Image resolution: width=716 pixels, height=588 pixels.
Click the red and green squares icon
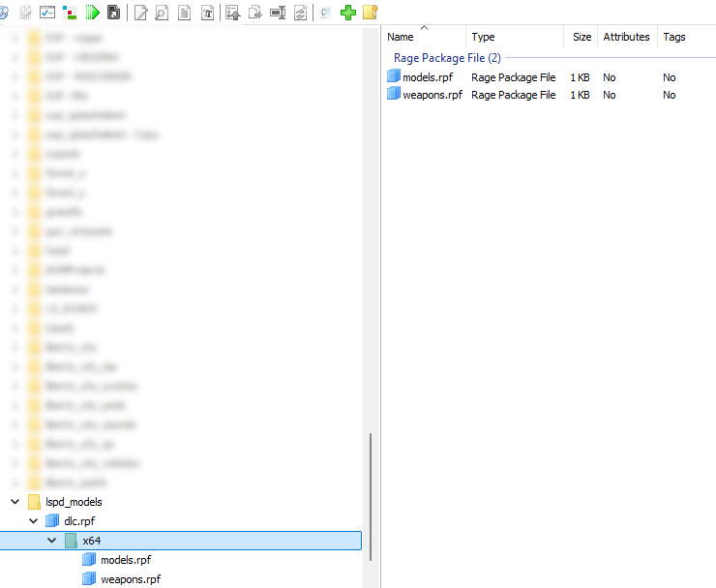coord(69,13)
